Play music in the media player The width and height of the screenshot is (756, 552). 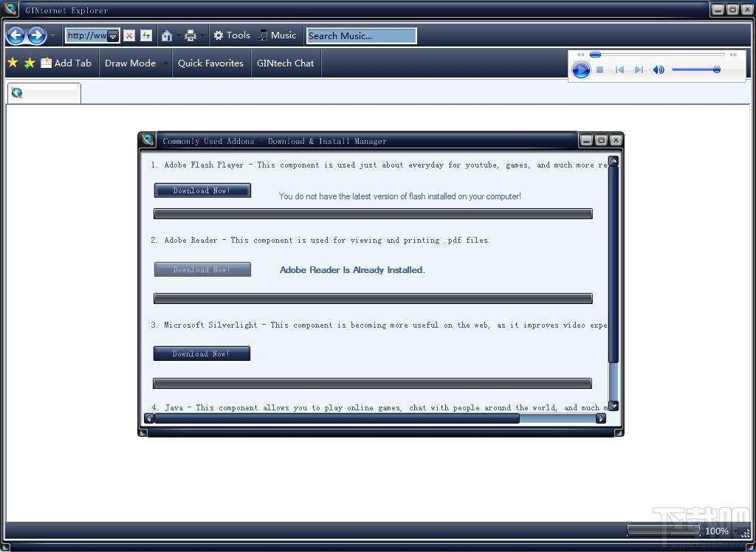point(581,70)
